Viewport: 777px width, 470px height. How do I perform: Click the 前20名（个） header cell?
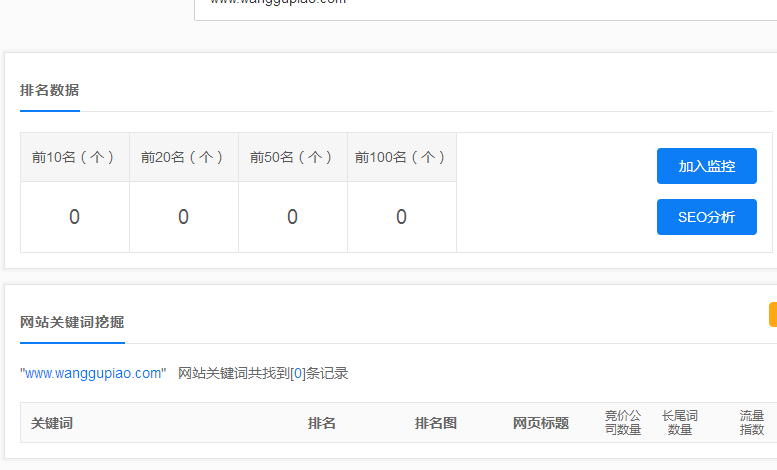point(184,157)
